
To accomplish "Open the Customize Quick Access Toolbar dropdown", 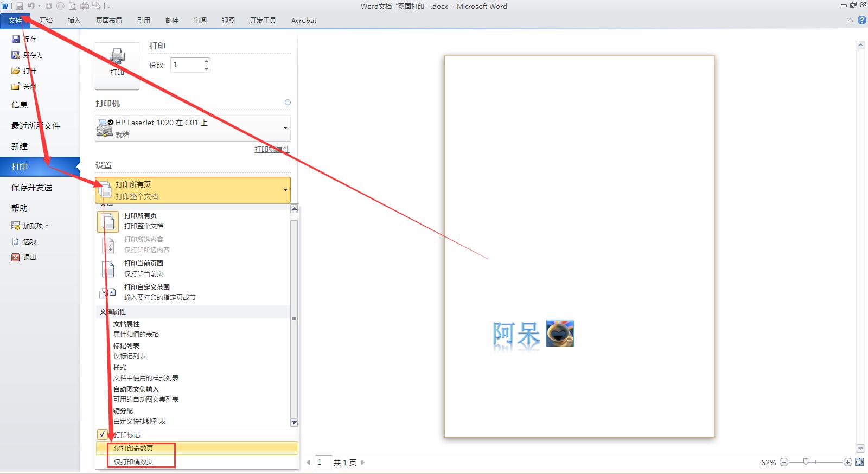I will pyautogui.click(x=108, y=7).
